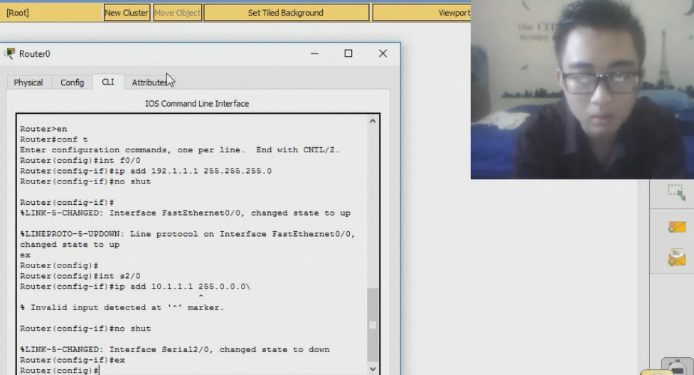Pick the Add Complex PDU open-envelope icon
This screenshot has height=375, width=694.
677,257
